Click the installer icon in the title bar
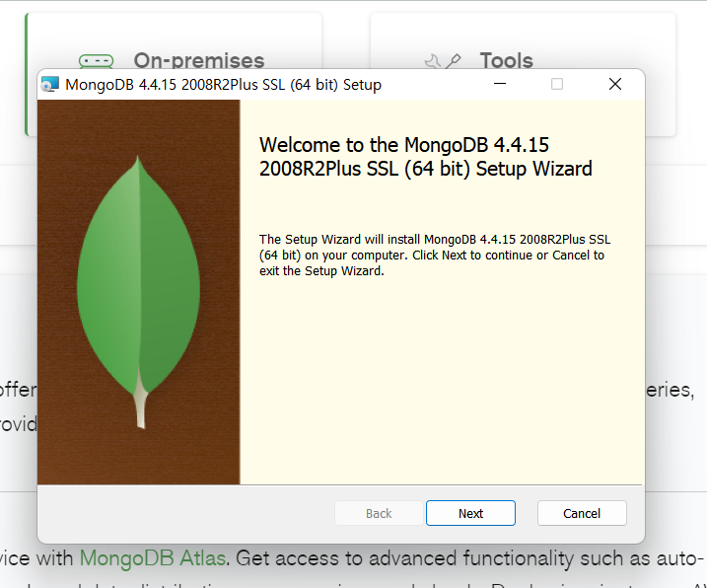Image resolution: width=707 pixels, height=588 pixels. click(50, 85)
